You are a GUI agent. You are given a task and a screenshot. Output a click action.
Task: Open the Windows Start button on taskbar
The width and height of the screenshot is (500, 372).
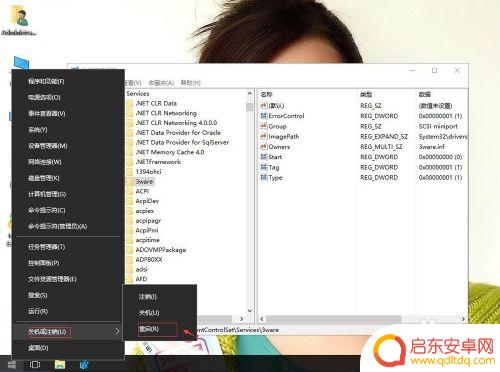11,364
